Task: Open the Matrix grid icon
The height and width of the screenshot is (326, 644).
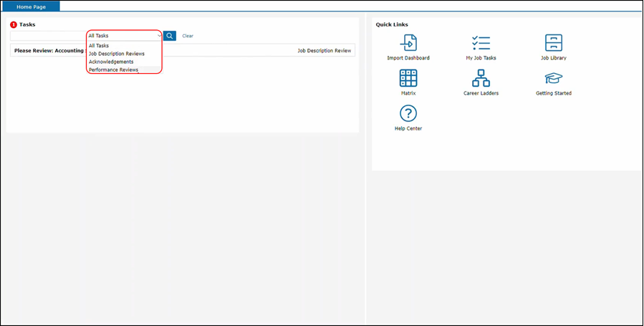Action: pos(408,78)
